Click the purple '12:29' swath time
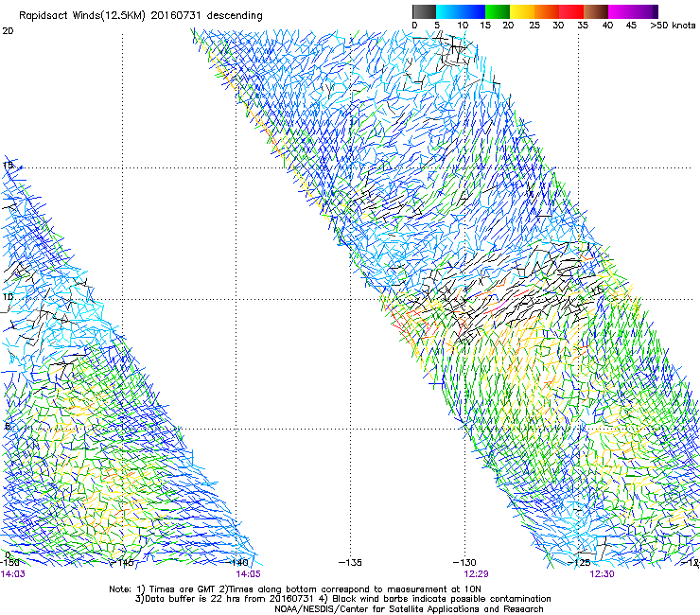700x615 pixels. tap(476, 574)
